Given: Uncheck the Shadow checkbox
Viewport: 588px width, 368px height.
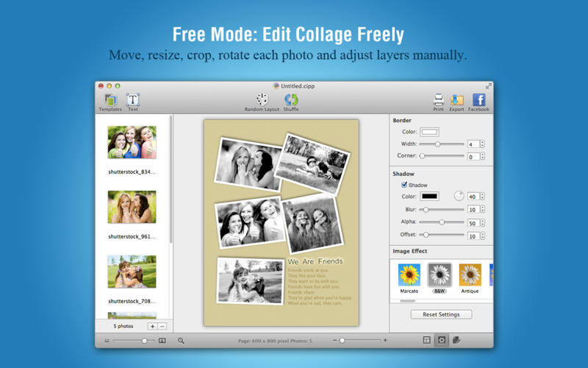Looking at the screenshot, I should tap(404, 185).
